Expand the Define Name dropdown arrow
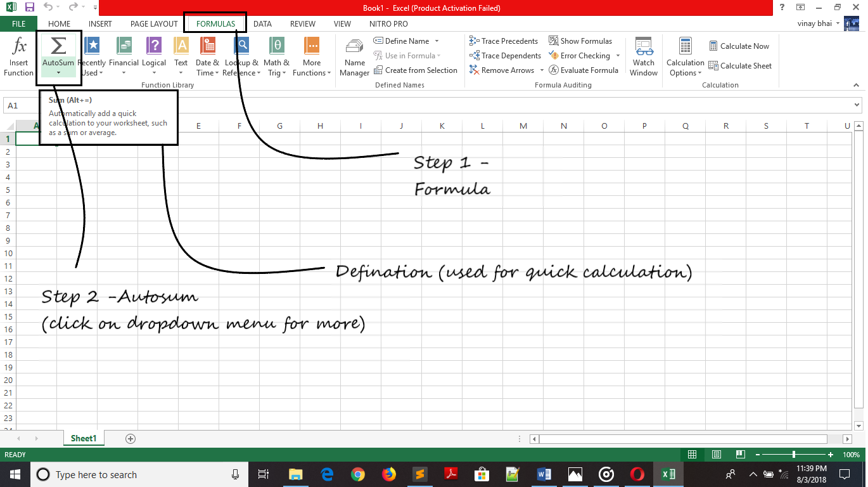The width and height of the screenshot is (868, 487). (437, 41)
